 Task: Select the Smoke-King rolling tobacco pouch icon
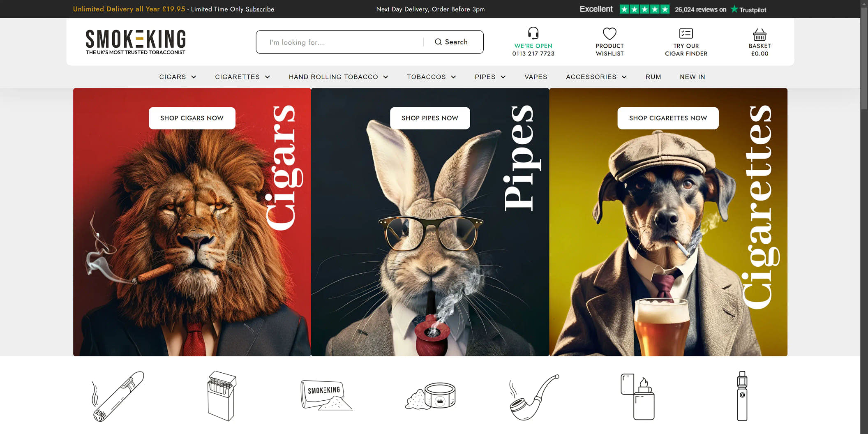[326, 395]
